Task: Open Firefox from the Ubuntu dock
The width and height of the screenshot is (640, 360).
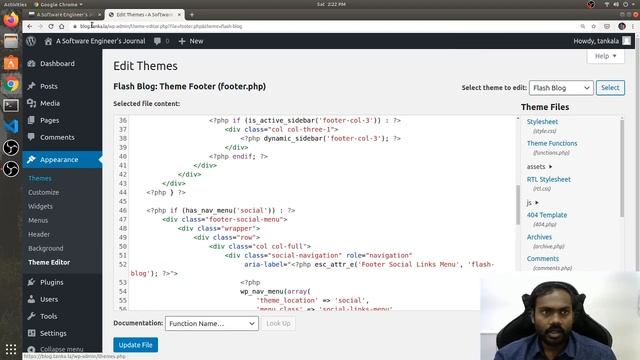Action: [11, 20]
